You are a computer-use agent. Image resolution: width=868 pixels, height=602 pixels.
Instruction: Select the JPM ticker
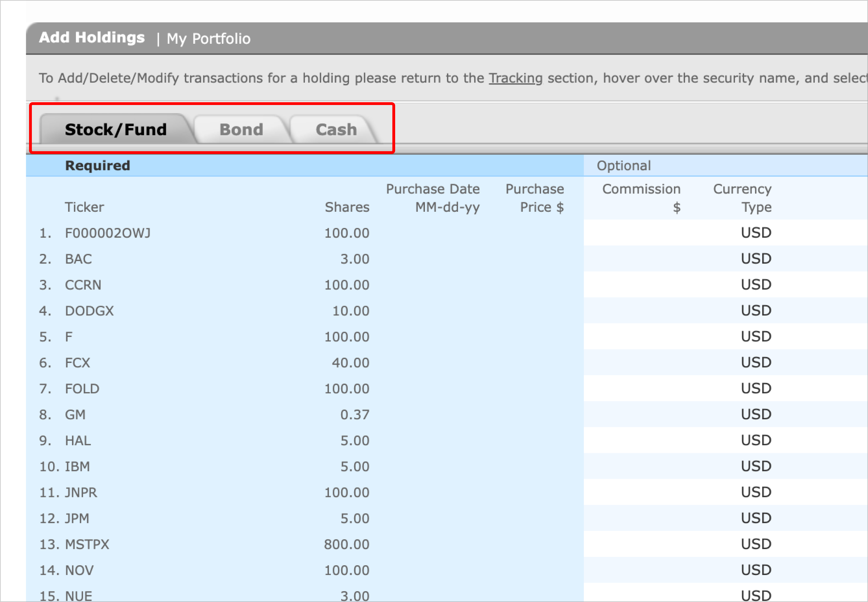77,519
